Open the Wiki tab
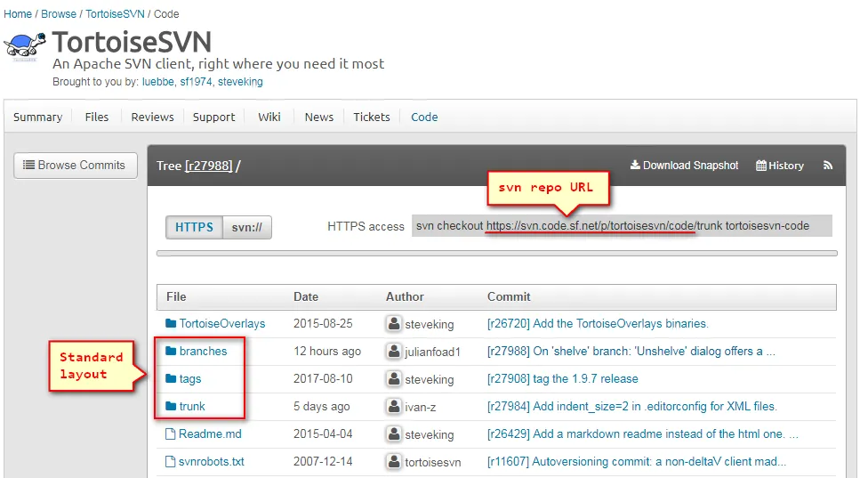Screen dimensions: 868x478 tap(269, 117)
